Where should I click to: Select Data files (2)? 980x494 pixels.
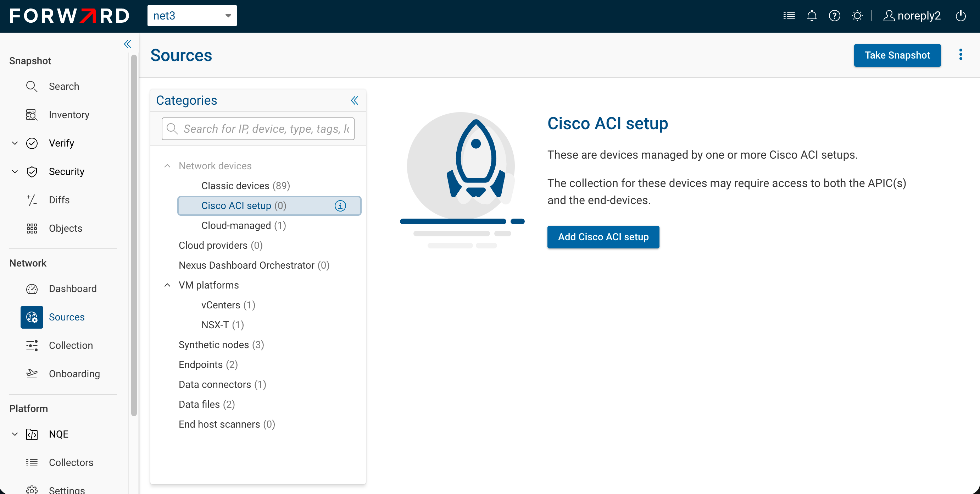pyautogui.click(x=207, y=405)
